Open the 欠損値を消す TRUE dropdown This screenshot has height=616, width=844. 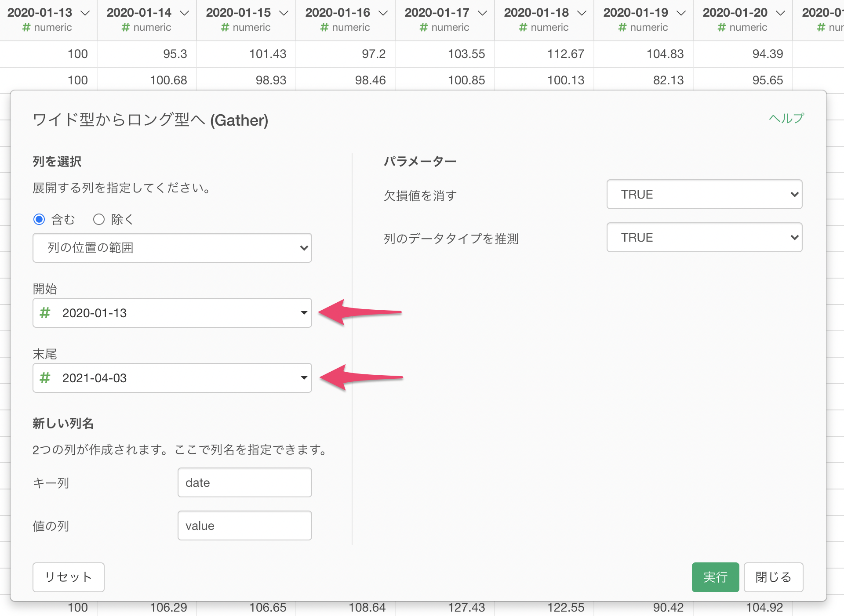point(704,194)
